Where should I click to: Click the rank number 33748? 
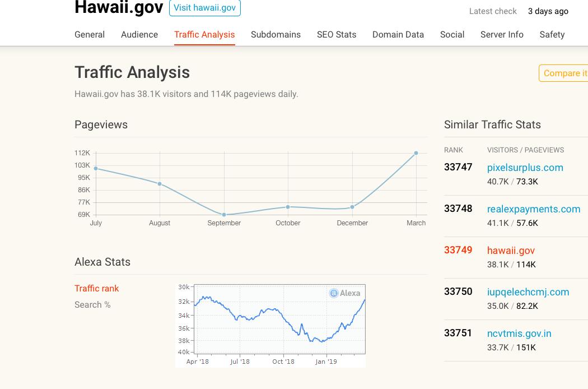click(x=458, y=209)
